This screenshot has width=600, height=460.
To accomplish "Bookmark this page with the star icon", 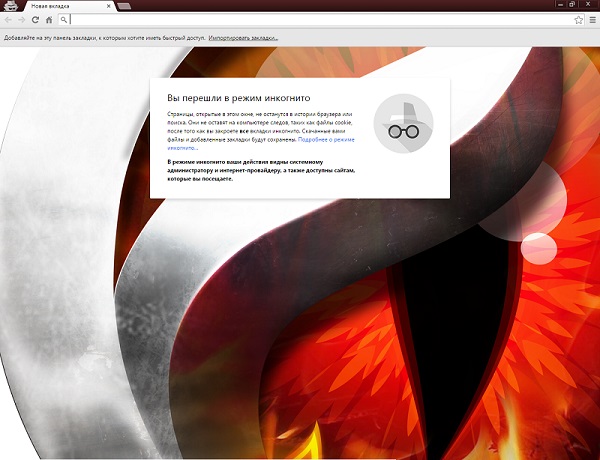I will click(579, 20).
